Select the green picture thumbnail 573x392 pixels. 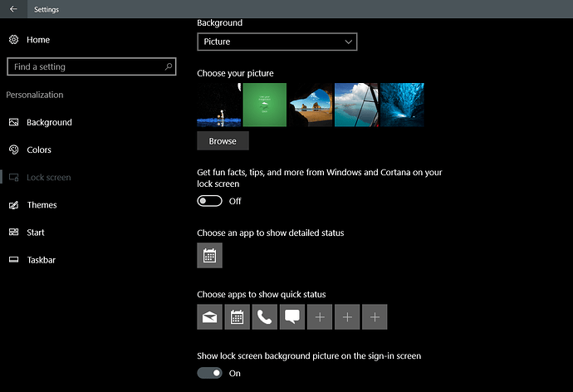click(x=265, y=105)
